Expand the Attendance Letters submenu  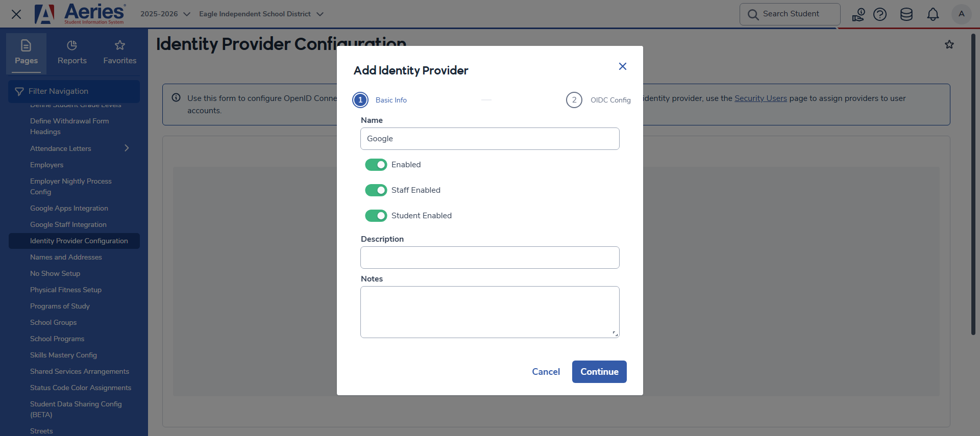pos(127,148)
